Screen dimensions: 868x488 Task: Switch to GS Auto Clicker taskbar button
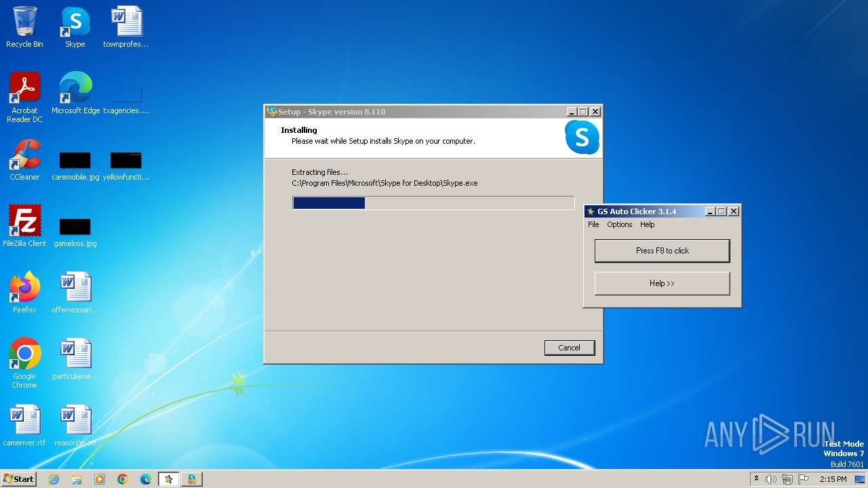tap(169, 479)
